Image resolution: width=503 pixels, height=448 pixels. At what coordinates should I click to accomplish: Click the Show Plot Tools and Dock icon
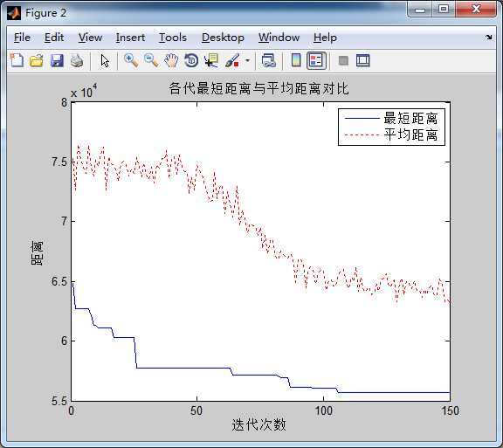(362, 60)
